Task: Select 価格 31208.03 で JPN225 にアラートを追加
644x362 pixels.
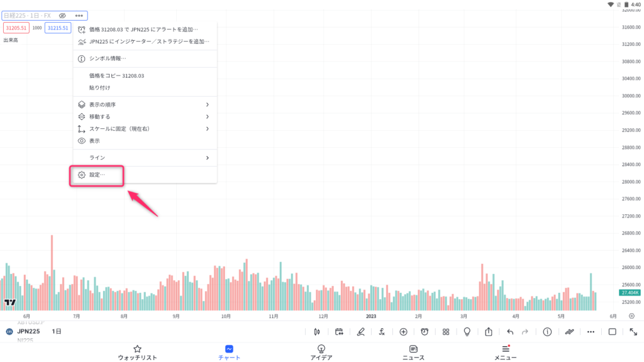Action: (x=145, y=30)
